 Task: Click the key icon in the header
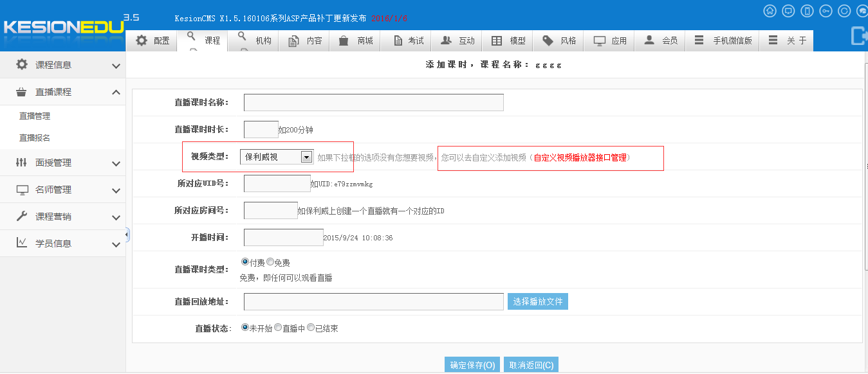[826, 11]
